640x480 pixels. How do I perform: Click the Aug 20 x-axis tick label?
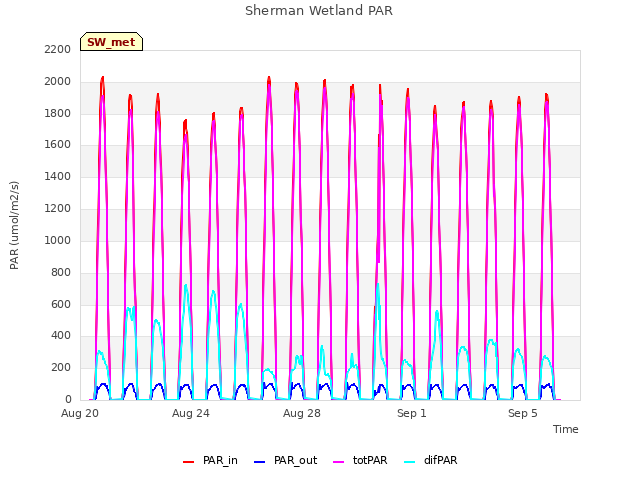click(x=80, y=413)
